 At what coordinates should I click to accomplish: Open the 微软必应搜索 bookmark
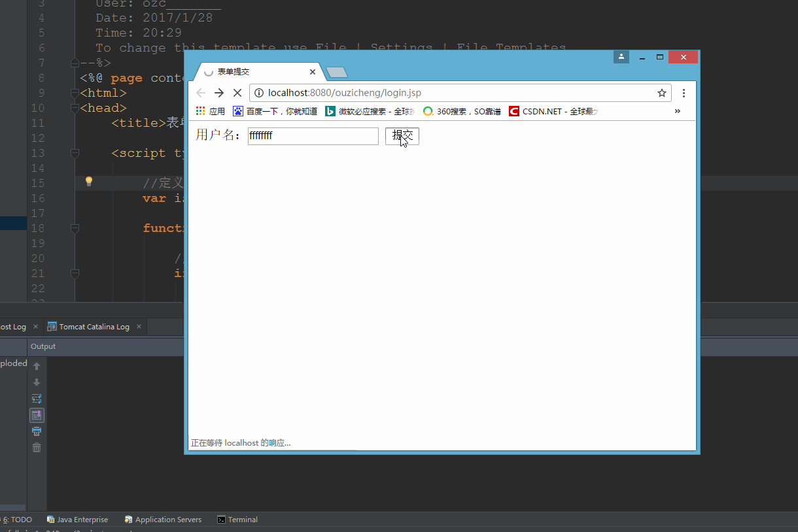point(370,112)
